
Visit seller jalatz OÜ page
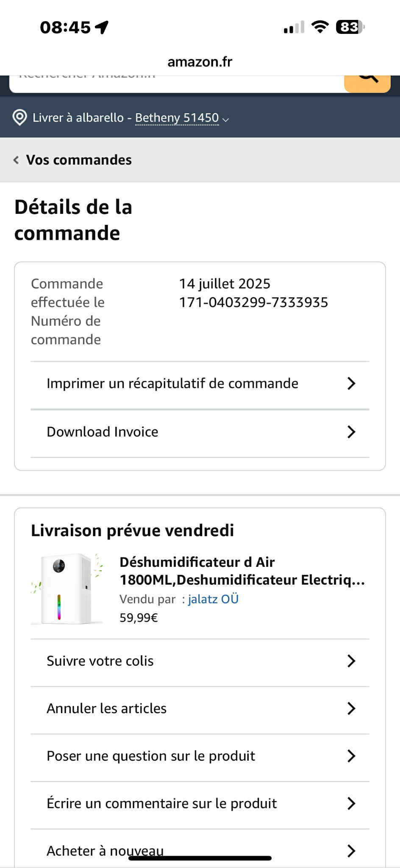point(213,599)
